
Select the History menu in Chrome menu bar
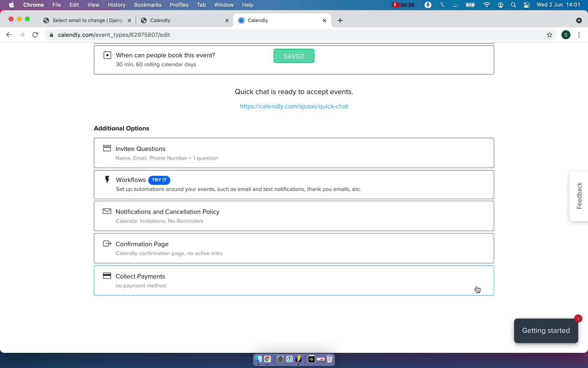coord(116,5)
